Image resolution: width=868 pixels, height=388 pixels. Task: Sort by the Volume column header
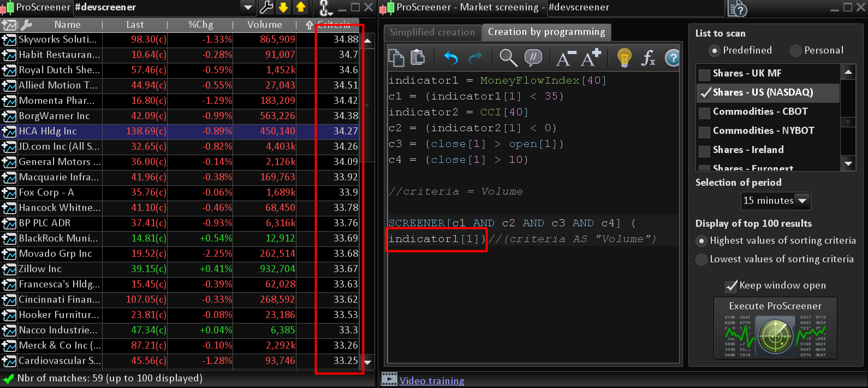pyautogui.click(x=265, y=25)
